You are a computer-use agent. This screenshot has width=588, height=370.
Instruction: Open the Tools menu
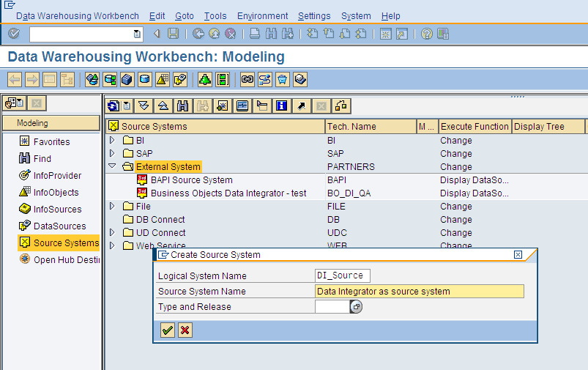click(x=215, y=16)
